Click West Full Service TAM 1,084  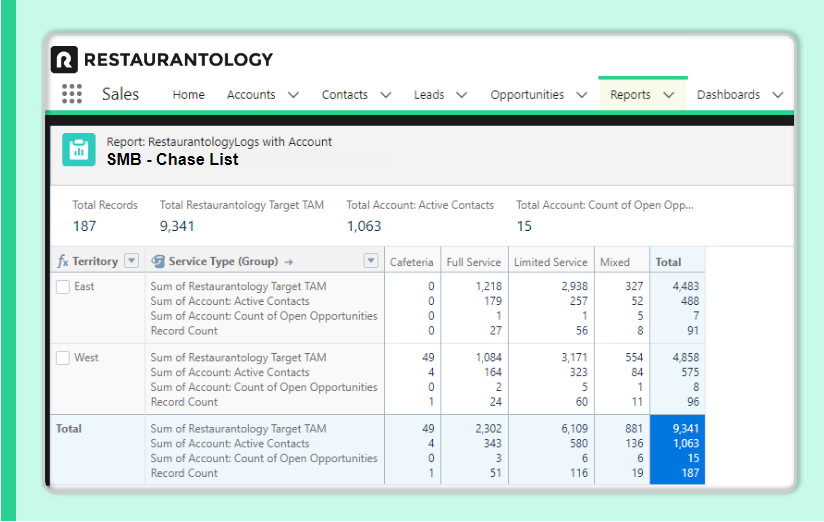[489, 357]
